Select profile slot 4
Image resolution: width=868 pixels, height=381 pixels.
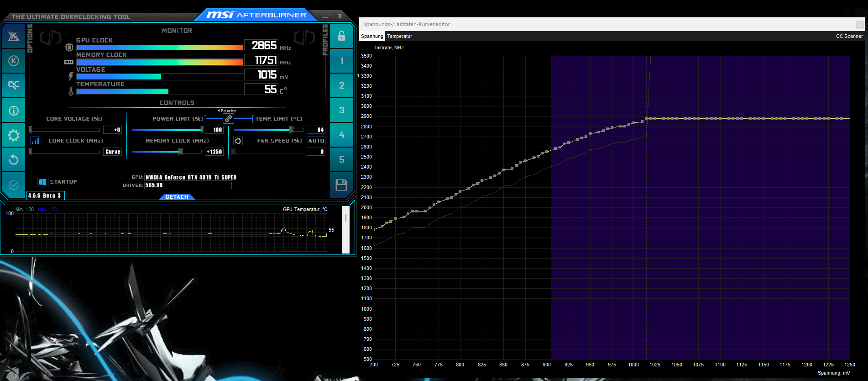[341, 135]
